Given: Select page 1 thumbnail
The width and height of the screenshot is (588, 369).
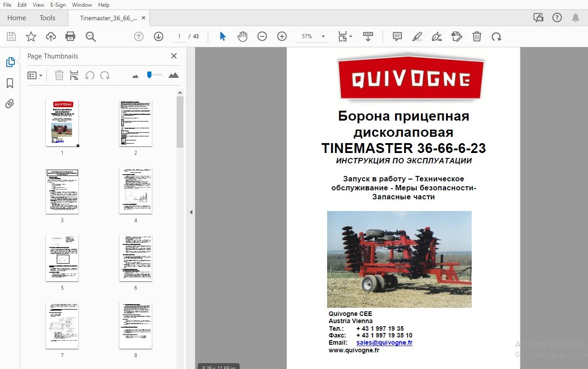Looking at the screenshot, I should point(62,123).
